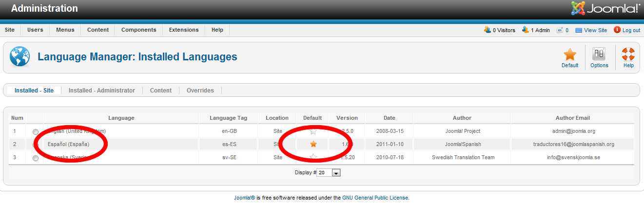The image size is (644, 221).
Task: Click the Date column header
Action: pyautogui.click(x=390, y=118)
